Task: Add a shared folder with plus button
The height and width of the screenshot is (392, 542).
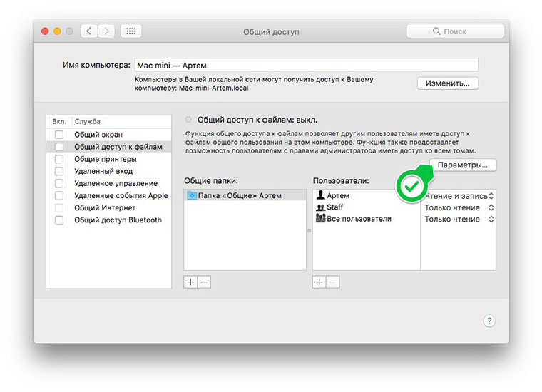Action: (190, 282)
